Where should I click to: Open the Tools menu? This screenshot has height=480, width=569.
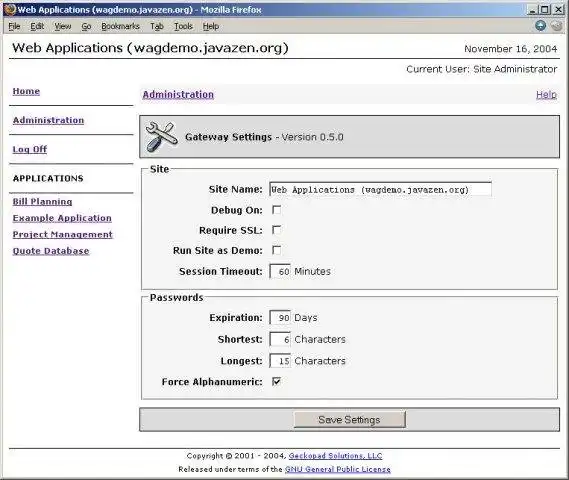[183, 26]
